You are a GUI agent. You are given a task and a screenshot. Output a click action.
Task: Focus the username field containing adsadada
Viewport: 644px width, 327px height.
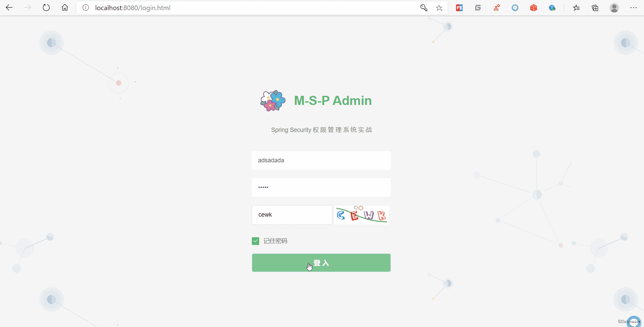point(321,160)
